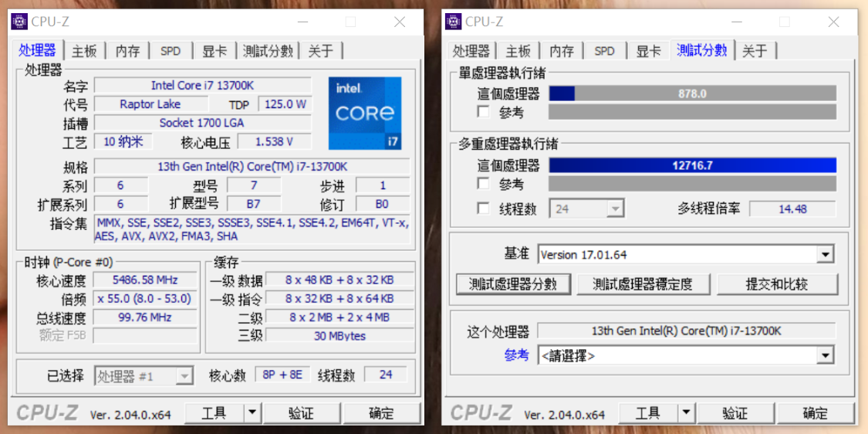Expand 工具 dropdown arrow in left window
Screen dimensions: 868x434
[x=252, y=413]
